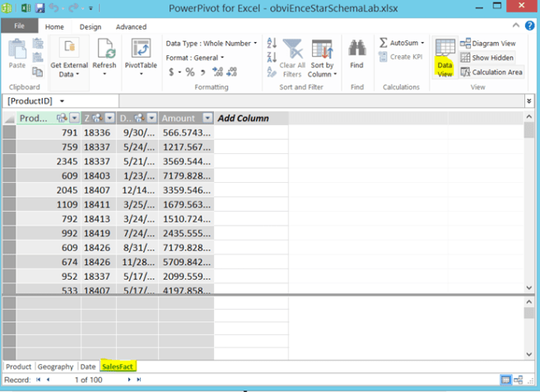This screenshot has width=540, height=392.
Task: Open the Amount column filter dropdown
Action: tap(207, 118)
